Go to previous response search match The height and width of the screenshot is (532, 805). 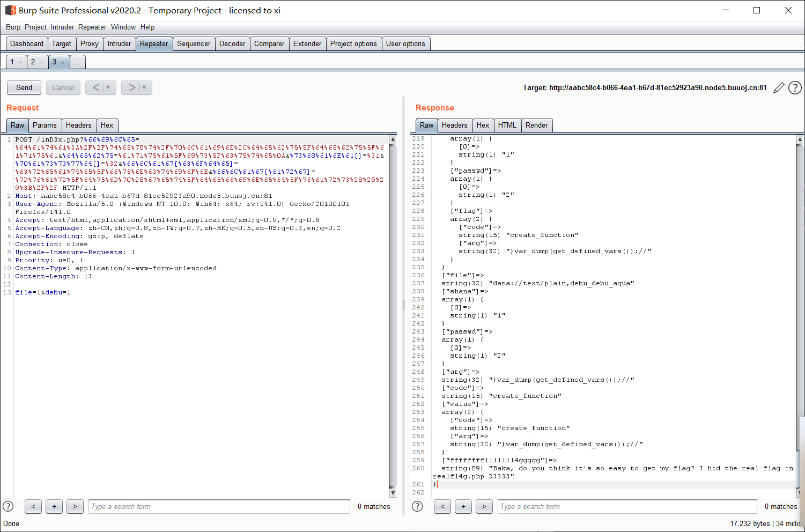[442, 506]
